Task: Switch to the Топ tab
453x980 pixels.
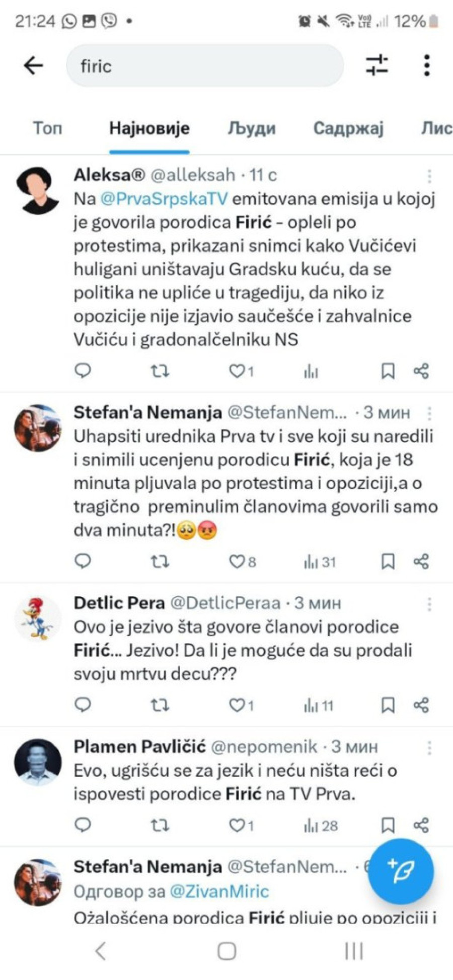Action: [x=48, y=128]
